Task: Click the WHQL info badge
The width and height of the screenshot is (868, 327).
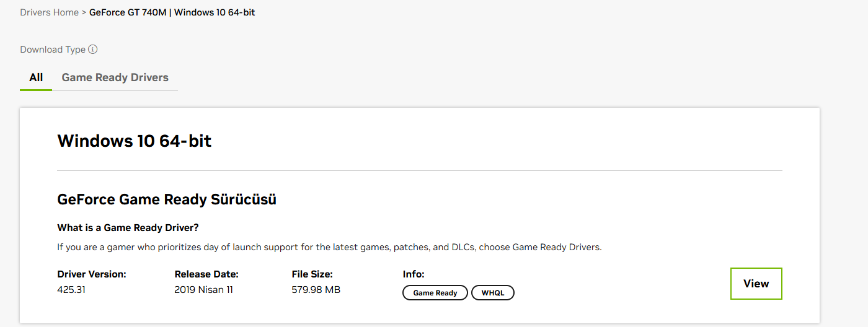Action: [x=493, y=293]
